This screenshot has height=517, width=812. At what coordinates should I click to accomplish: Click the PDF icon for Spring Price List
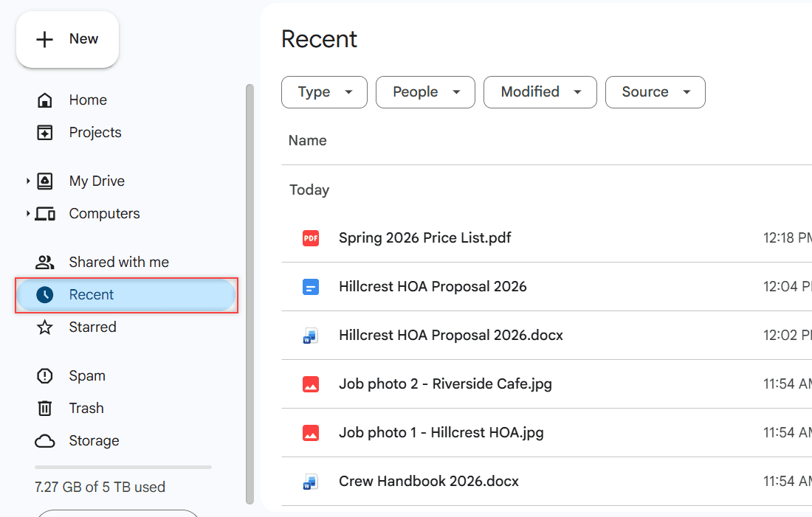[311, 238]
